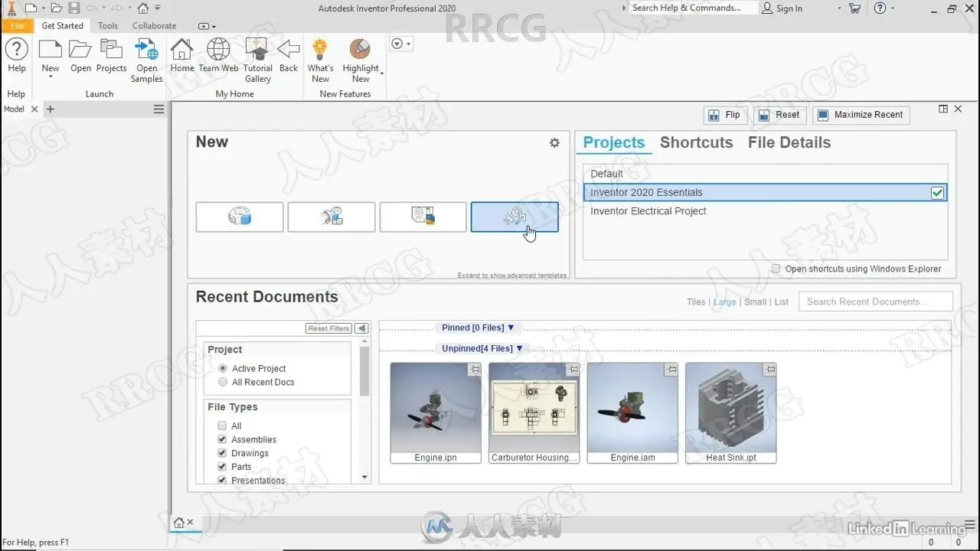Uncheck the Drawings checkbox
The height and width of the screenshot is (551, 980).
click(x=222, y=453)
